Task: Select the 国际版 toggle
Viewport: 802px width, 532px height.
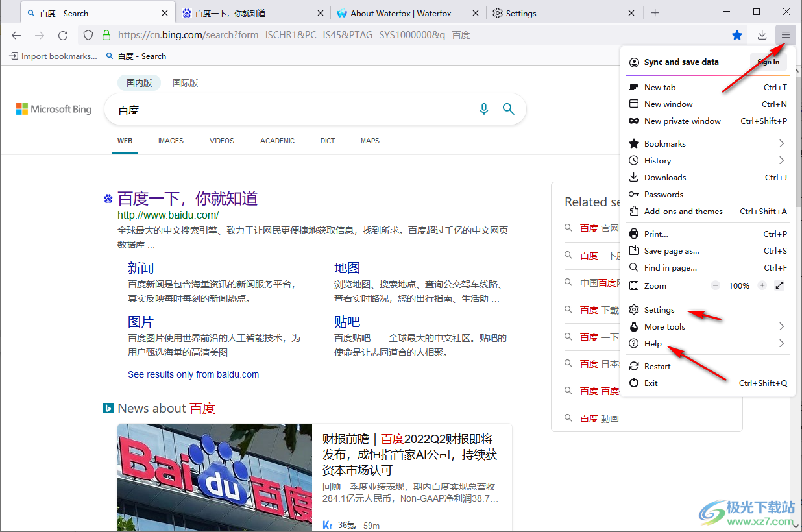Action: (x=185, y=82)
